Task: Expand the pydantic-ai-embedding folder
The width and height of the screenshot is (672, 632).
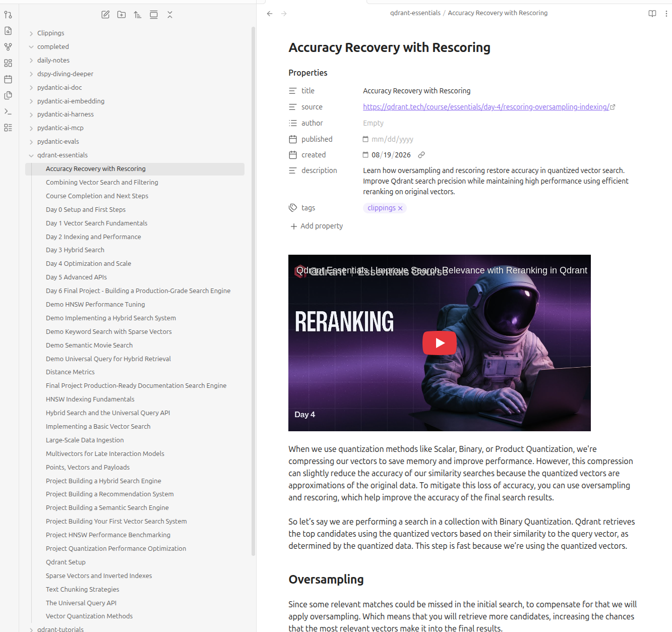Action: pyautogui.click(x=31, y=101)
